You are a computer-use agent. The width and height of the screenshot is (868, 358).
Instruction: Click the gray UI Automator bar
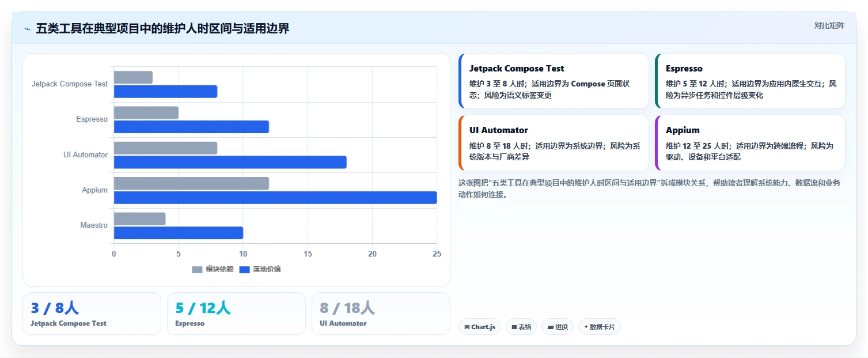coord(165,148)
